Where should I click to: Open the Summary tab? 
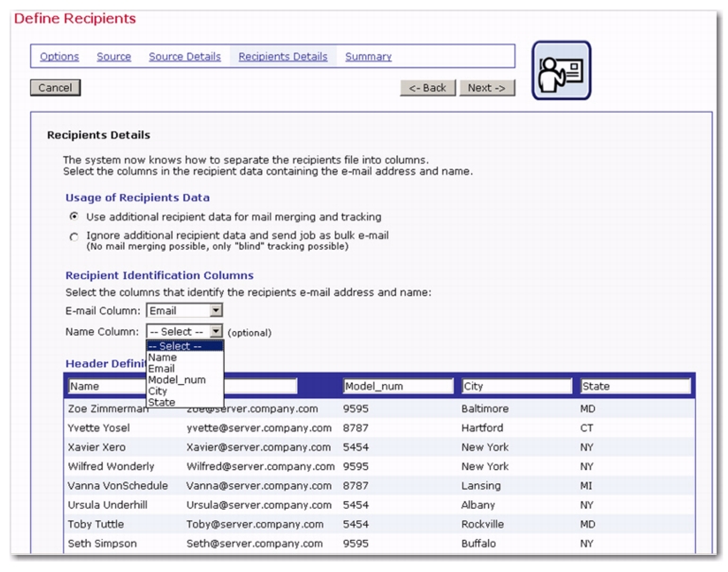[368, 57]
